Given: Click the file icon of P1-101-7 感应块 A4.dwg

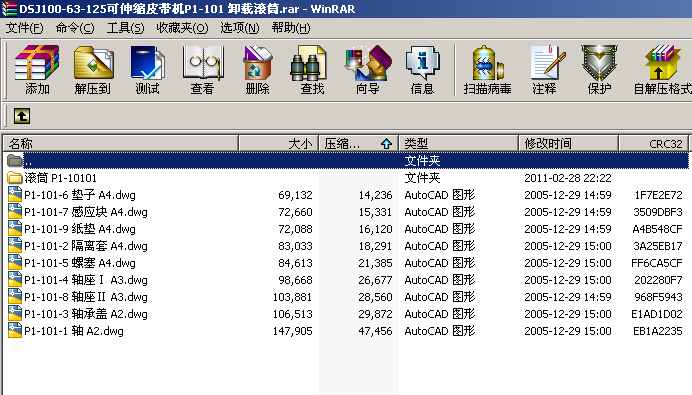Looking at the screenshot, I should coord(15,212).
